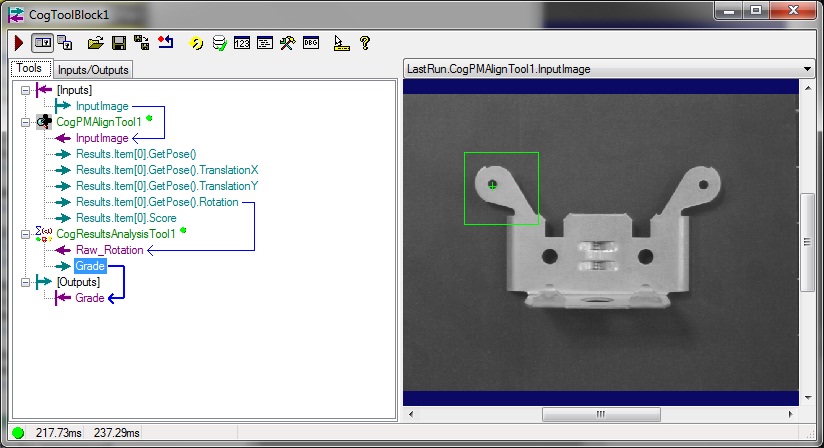
Task: Click the yellow circular arrow icon
Action: tap(196, 43)
